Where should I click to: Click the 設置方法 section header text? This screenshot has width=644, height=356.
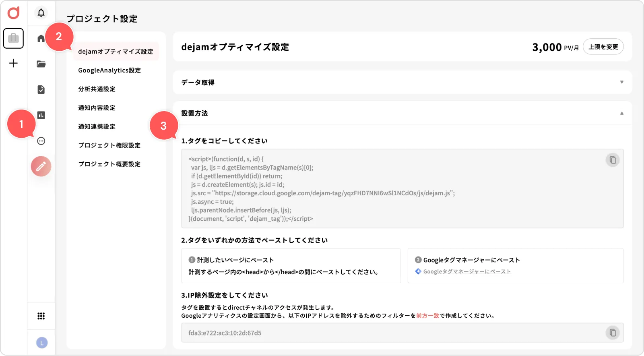[194, 113]
